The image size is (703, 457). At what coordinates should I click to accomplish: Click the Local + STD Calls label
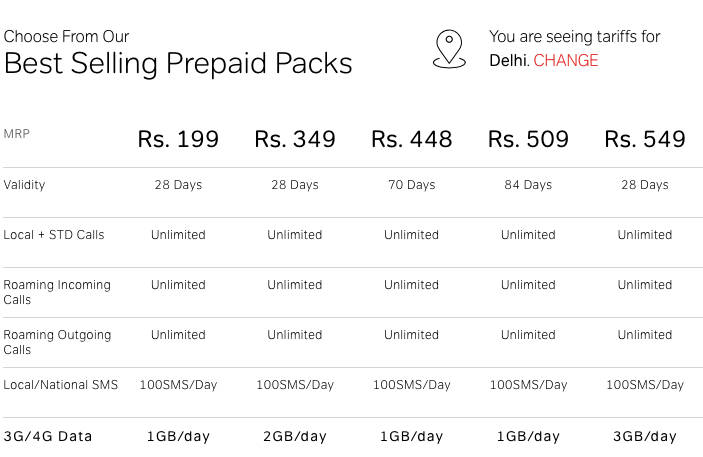[54, 235]
